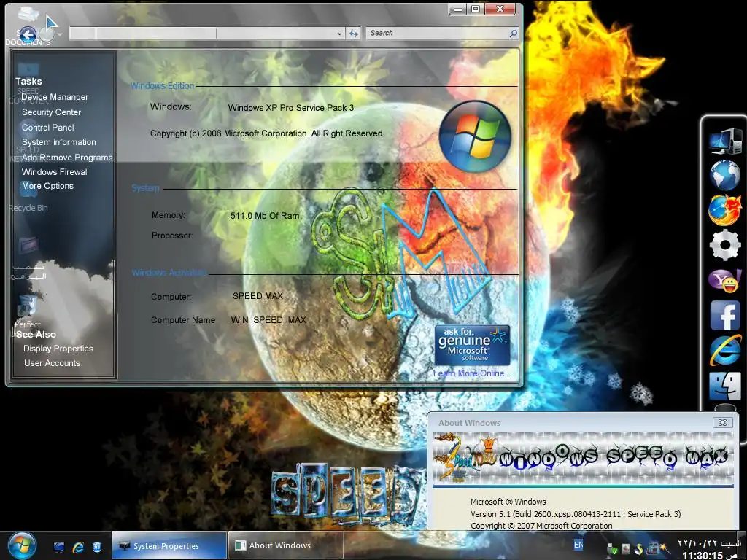Click the yellow S tray icon
This screenshot has height=560, width=747.
click(638, 549)
